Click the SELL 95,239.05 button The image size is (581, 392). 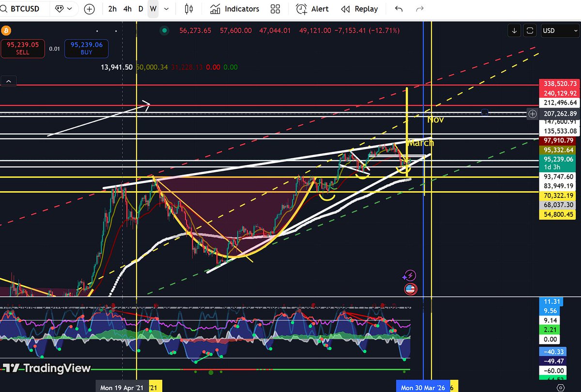23,48
